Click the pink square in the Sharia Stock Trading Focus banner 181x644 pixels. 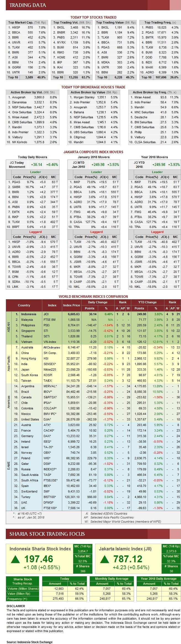click(175, 534)
